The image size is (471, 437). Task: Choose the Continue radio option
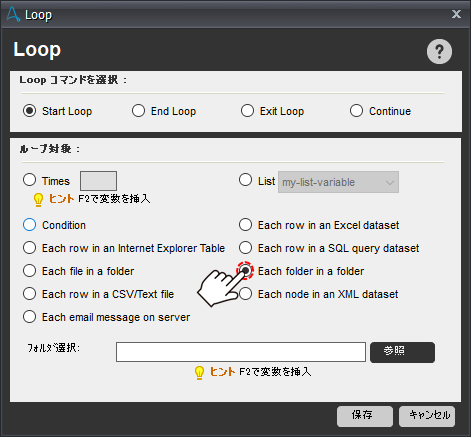click(356, 111)
